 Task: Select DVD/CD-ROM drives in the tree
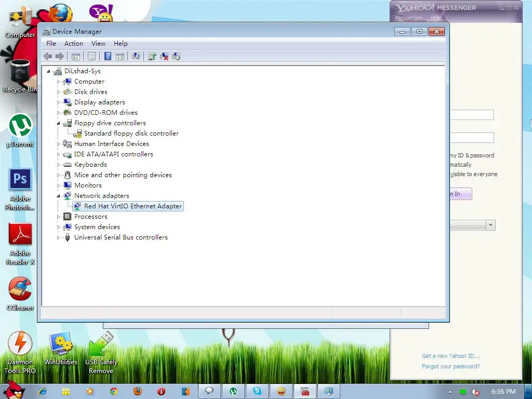point(106,113)
